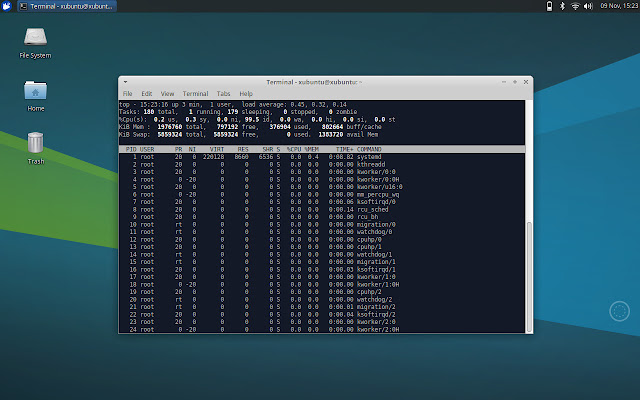Screen dimensions: 640x400
Task: Click the KiB Swap summary line
Action: pyautogui.click(x=249, y=135)
